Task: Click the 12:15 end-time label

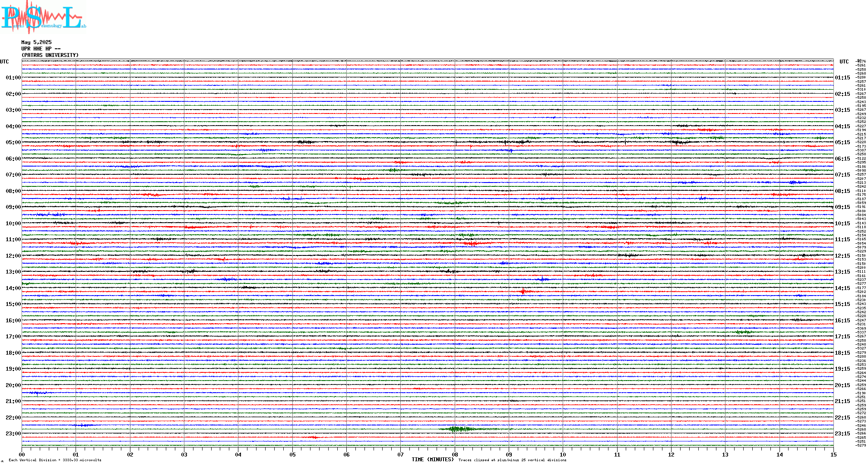Action: tap(843, 256)
